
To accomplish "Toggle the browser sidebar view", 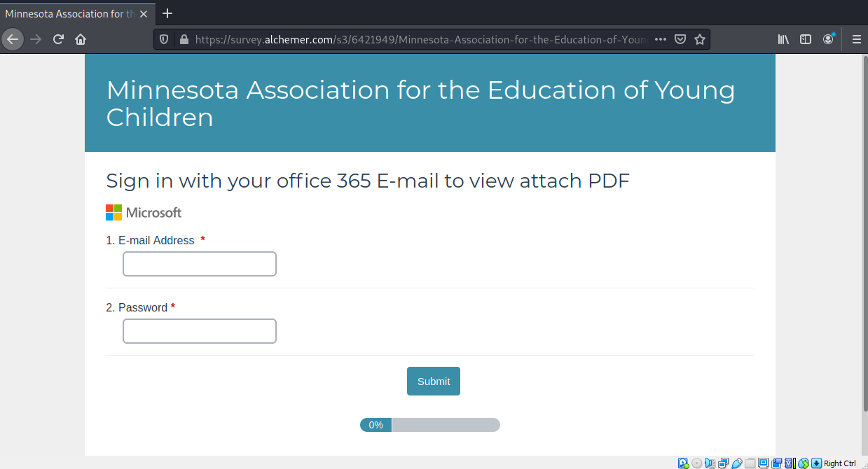I will (x=806, y=39).
